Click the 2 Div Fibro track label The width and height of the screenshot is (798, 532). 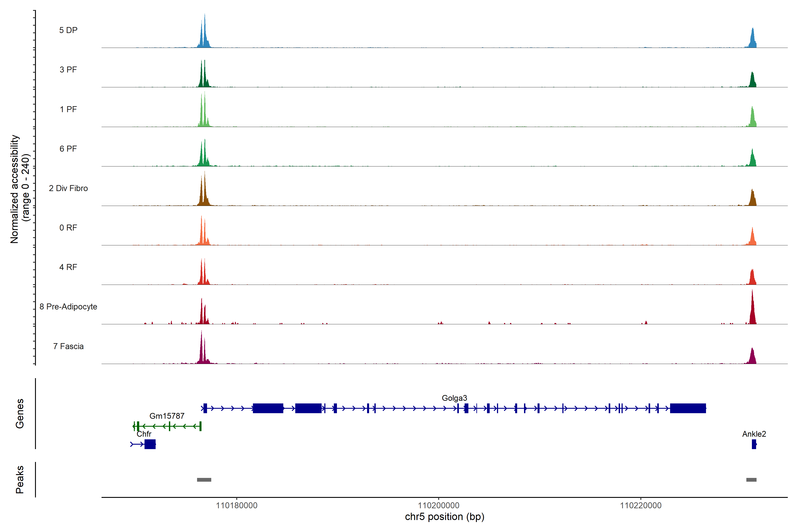[68, 188]
